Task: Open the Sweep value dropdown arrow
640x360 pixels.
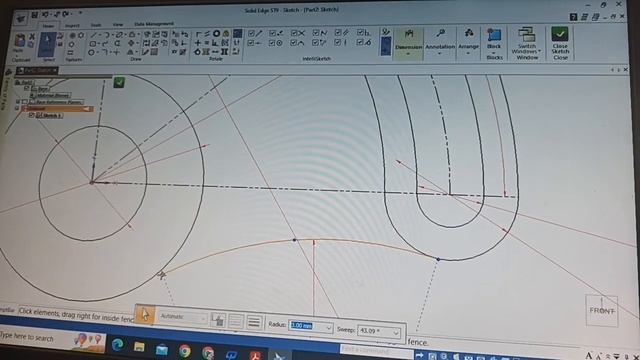Action: point(396,333)
